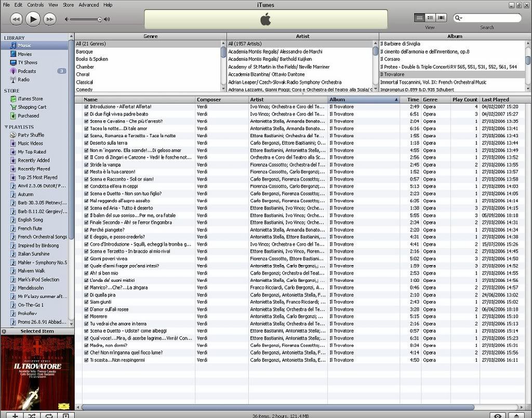Click the volume slider knob

click(x=100, y=20)
